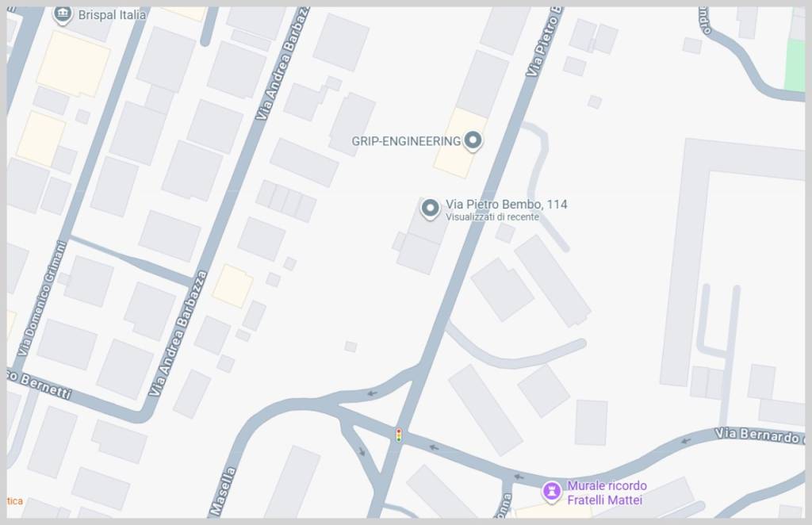
Task: Click the Visualizzati di recente subtitle text
Action: point(492,217)
